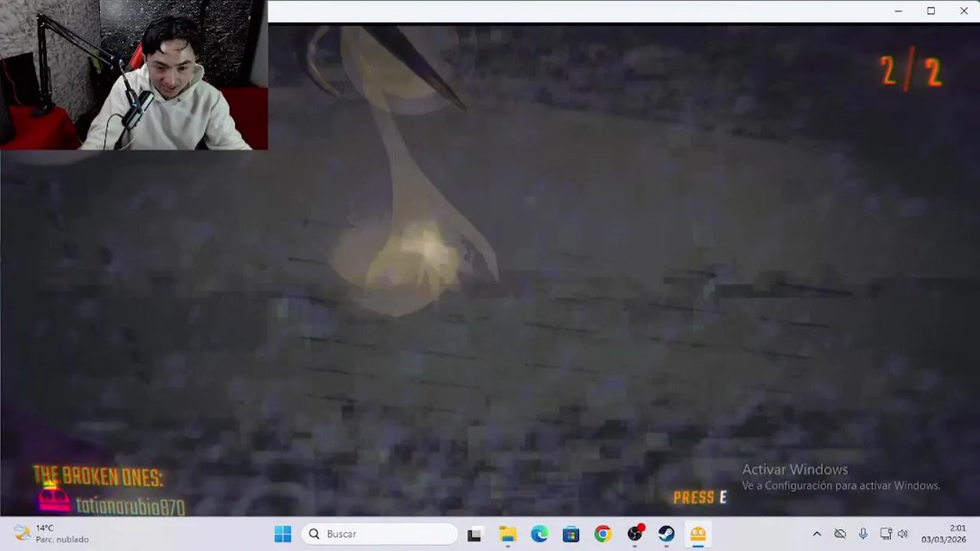Open the Windows Start menu

click(x=283, y=533)
